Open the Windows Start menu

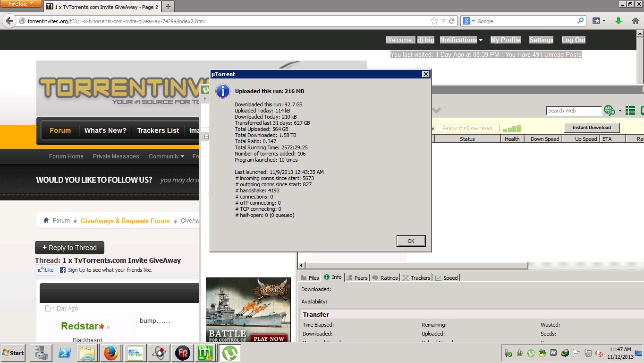coord(13,353)
